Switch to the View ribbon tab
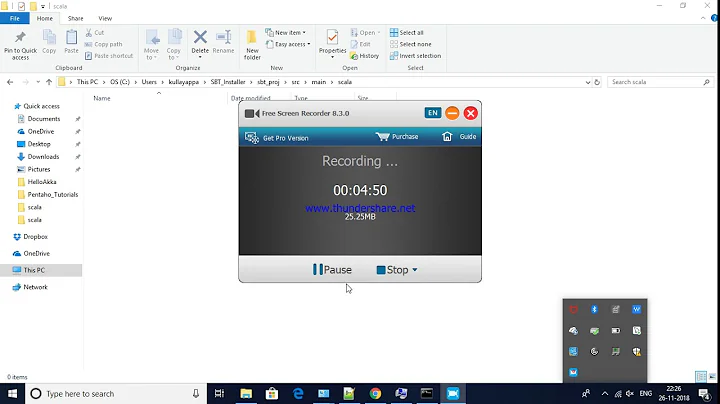Viewport: 720px width, 404px height. (105, 18)
